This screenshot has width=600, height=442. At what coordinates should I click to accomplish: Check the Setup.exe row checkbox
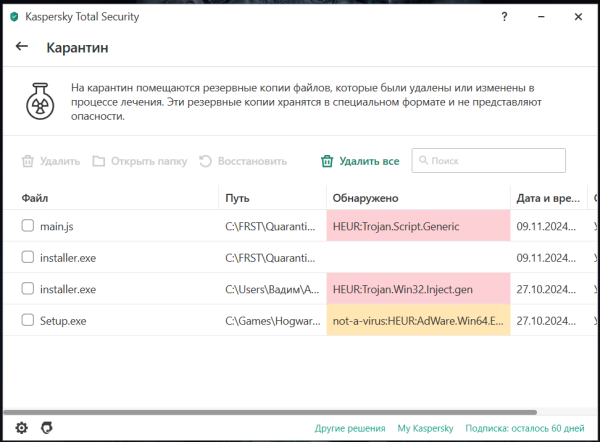[28, 321]
